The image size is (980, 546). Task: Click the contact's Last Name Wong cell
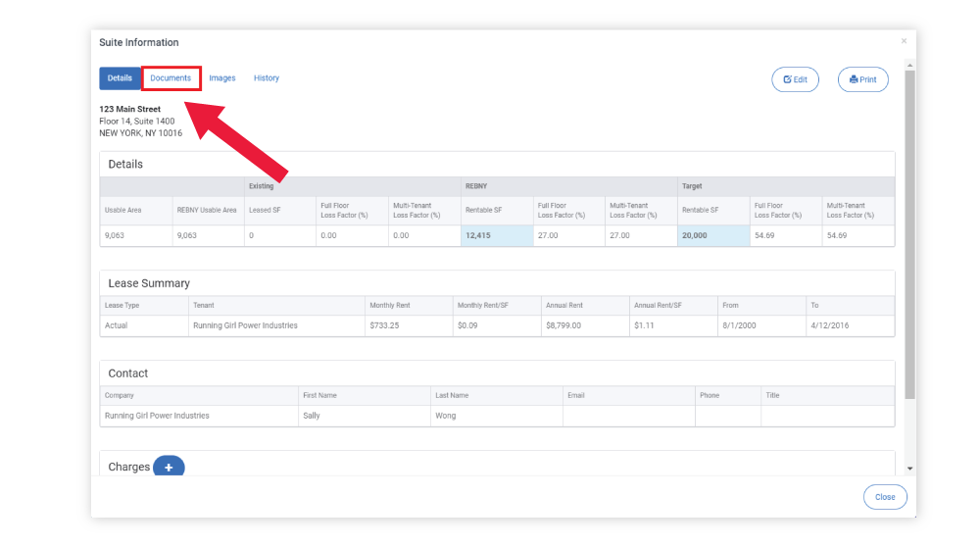[497, 416]
